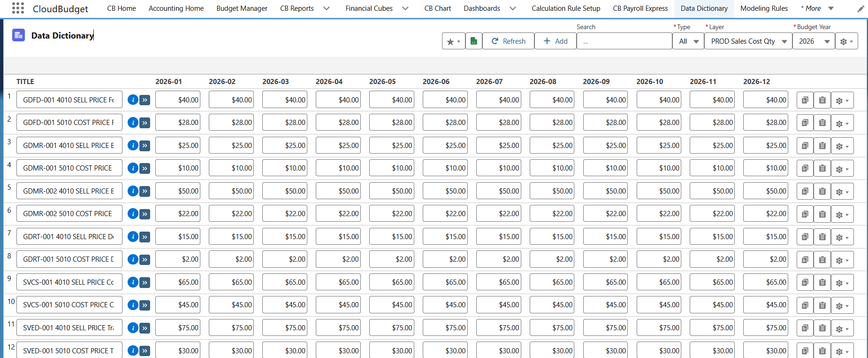Click arrow icon for SVCS-001 5010 COST PRICE
868x358 pixels.
[x=145, y=305]
